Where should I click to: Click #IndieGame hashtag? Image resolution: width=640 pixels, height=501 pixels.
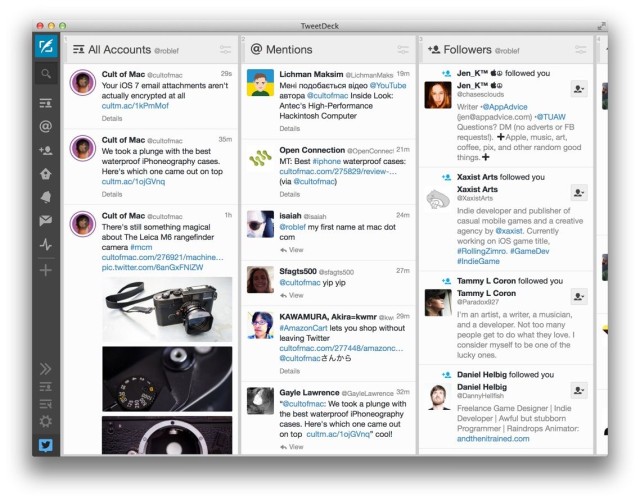pyautogui.click(x=478, y=261)
